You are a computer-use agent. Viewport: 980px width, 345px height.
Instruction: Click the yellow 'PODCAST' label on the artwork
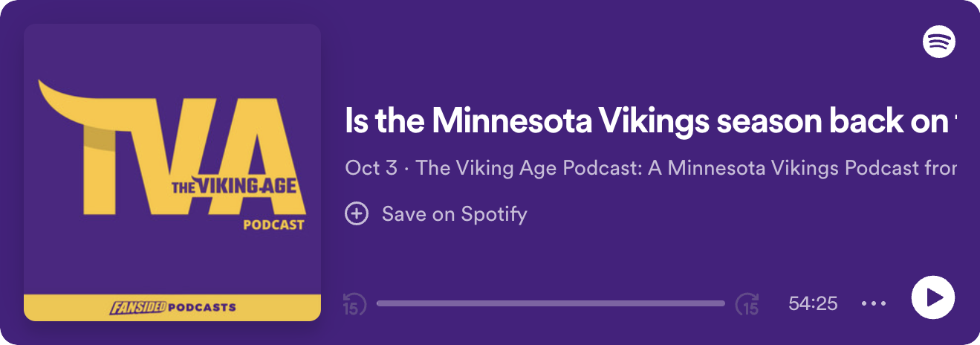pyautogui.click(x=273, y=225)
